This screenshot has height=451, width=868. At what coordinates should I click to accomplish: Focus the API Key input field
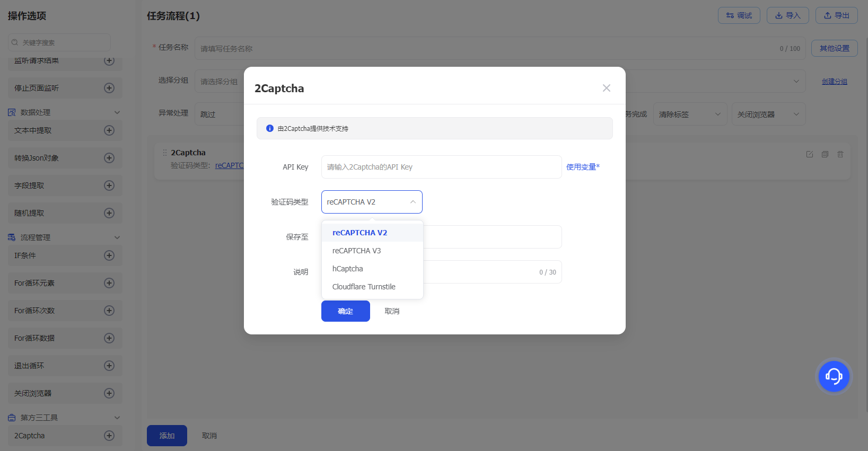tap(442, 167)
